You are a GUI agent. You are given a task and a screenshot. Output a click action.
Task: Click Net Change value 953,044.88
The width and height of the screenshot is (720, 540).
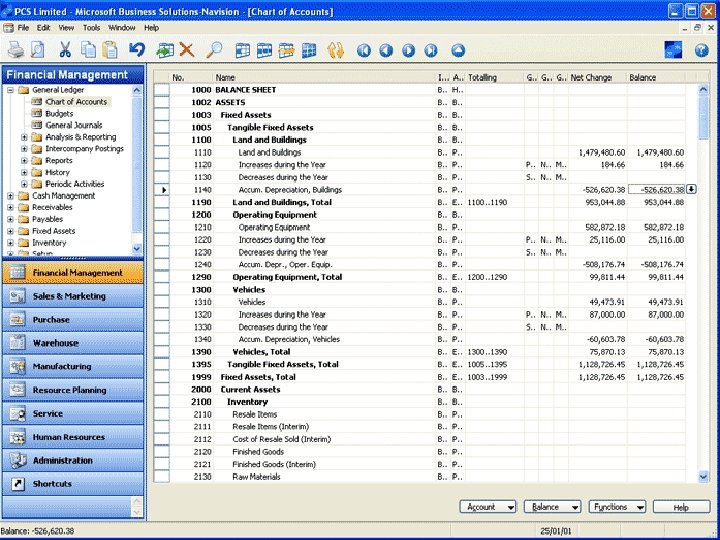605,202
